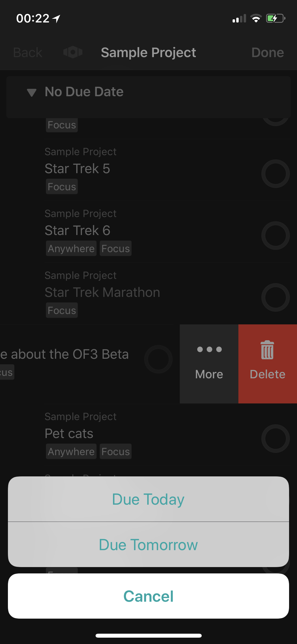The height and width of the screenshot is (644, 297).
Task: Tap the trash can Delete icon
Action: click(267, 350)
